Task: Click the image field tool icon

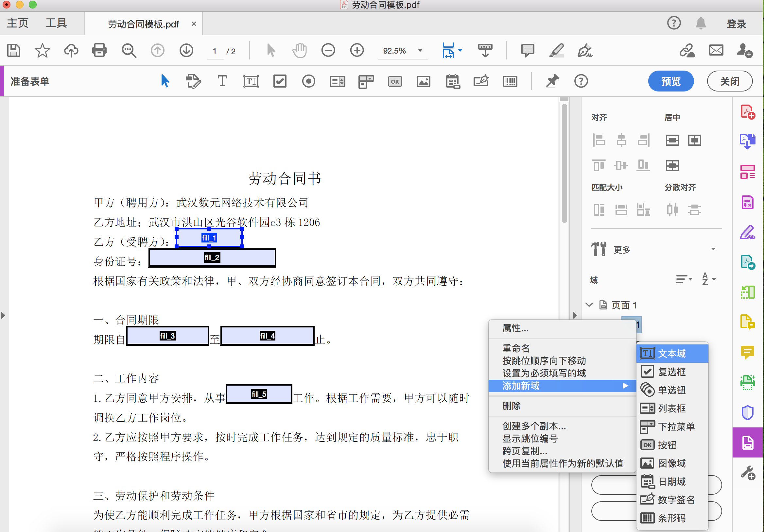Action: [x=423, y=81]
